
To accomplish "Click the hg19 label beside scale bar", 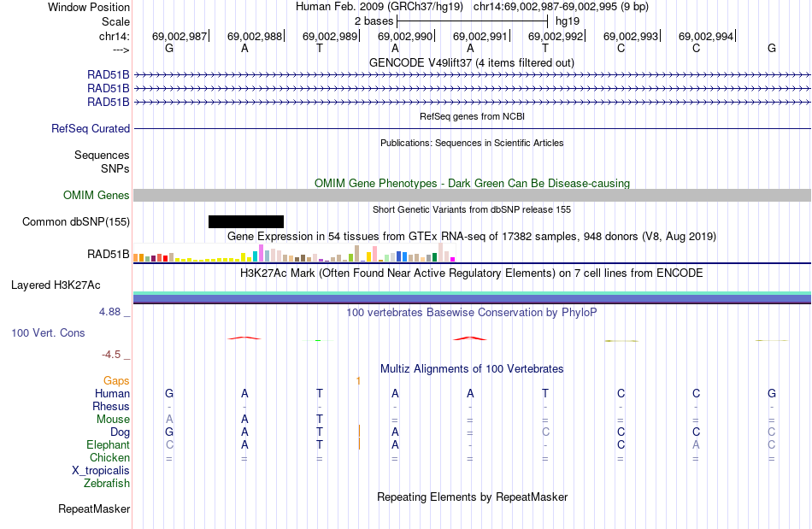I will [x=567, y=21].
